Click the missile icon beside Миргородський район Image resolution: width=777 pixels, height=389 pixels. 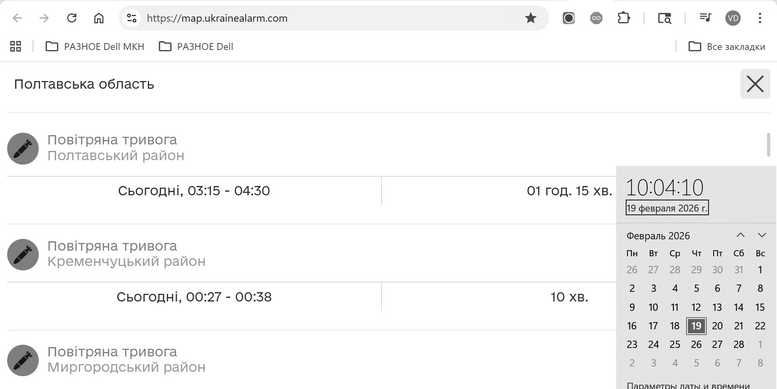[23, 360]
